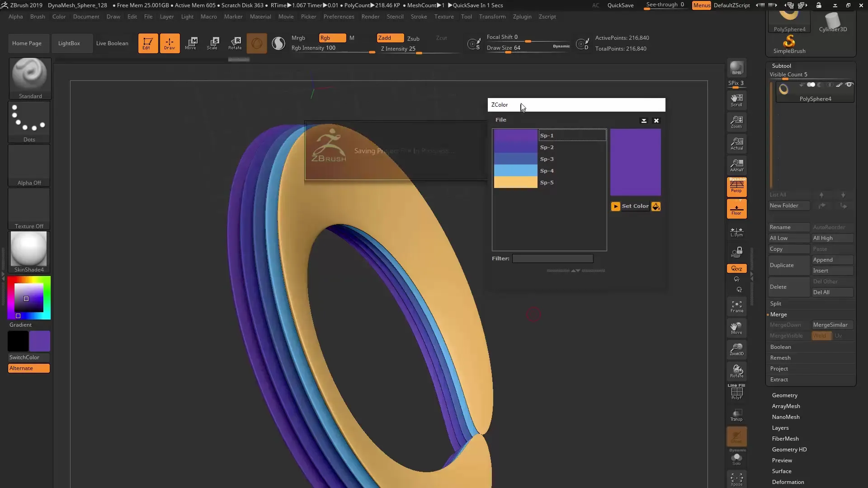Click the Scroll canvas icon
Screen dimensions: 868x488
point(736,100)
